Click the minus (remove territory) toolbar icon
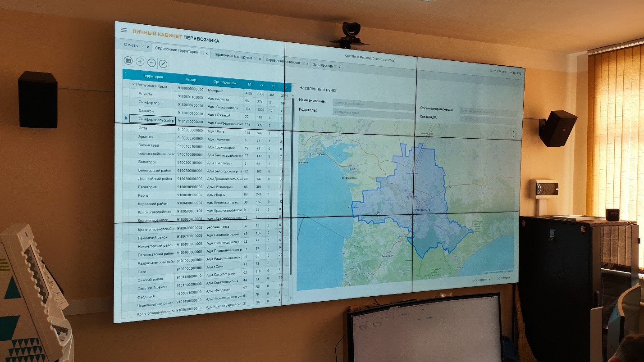644x362 pixels. 152,63
